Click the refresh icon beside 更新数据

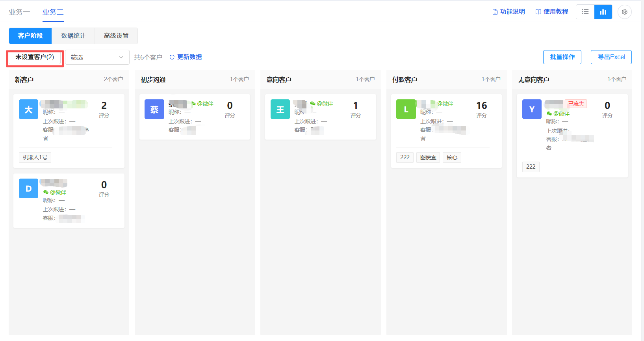point(172,57)
